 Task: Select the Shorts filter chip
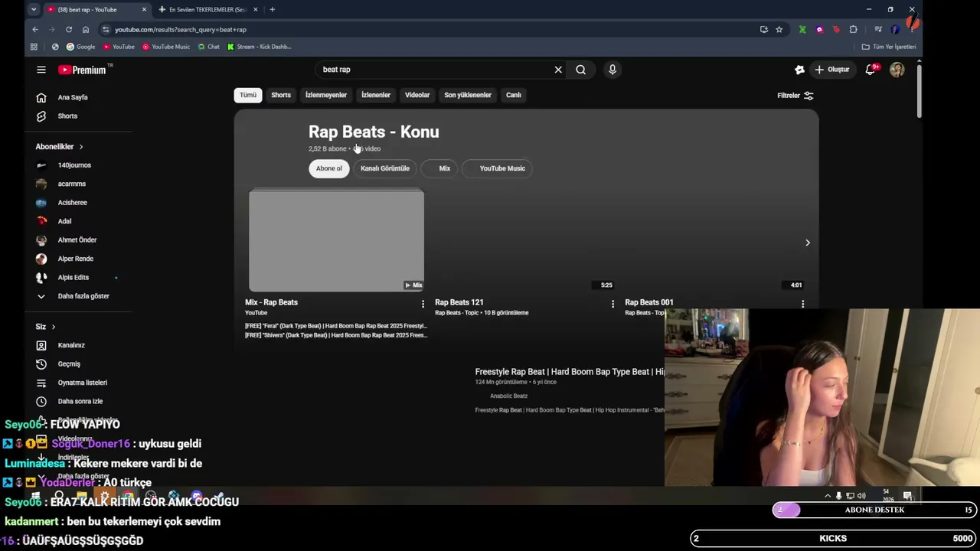281,95
